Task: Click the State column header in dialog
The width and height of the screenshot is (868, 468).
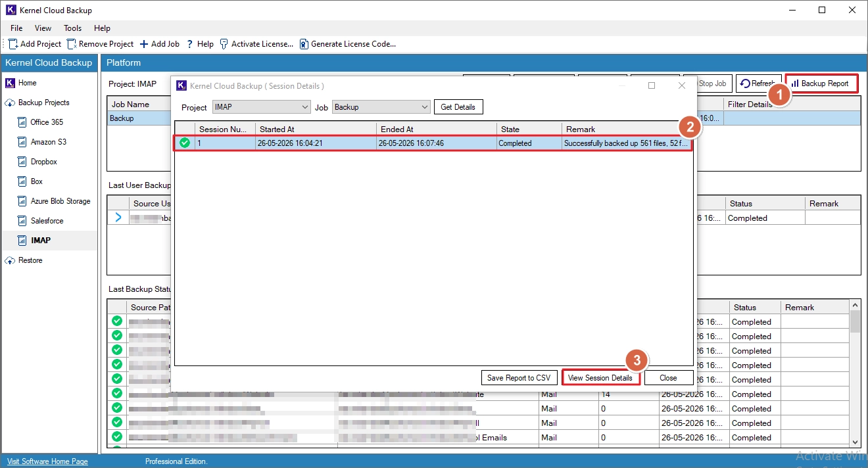Action: pos(529,129)
